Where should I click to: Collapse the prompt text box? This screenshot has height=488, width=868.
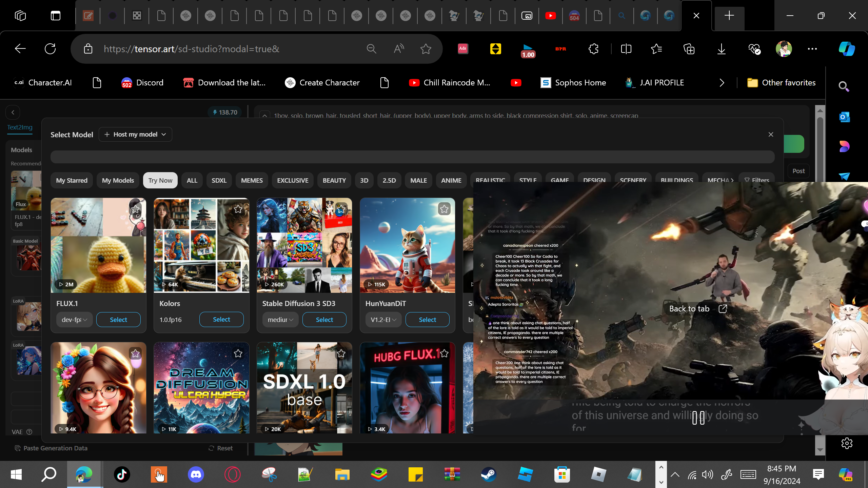click(264, 116)
